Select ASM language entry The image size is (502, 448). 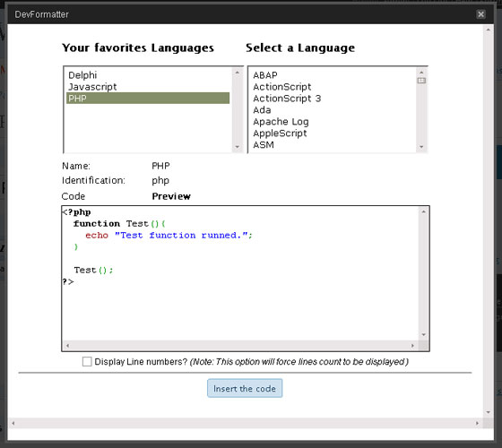(332, 144)
